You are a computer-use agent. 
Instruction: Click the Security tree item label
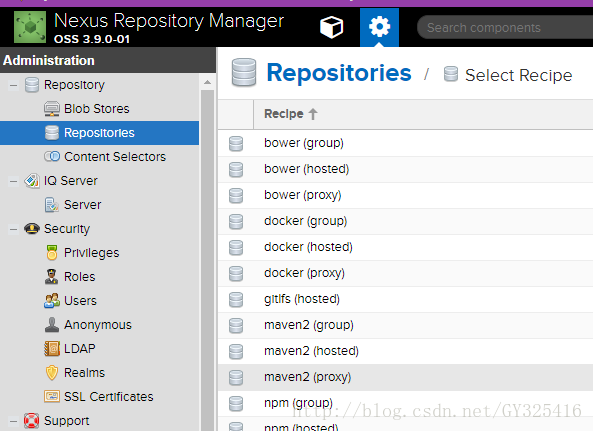click(x=67, y=229)
